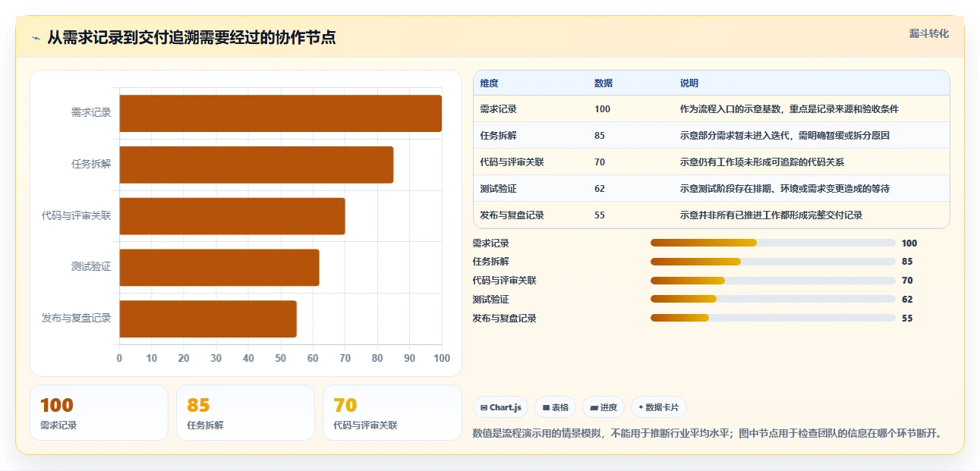Click the footnote starting 数值是流程演示用的情景模拟
This screenshot has height=471, width=980.
click(707, 434)
